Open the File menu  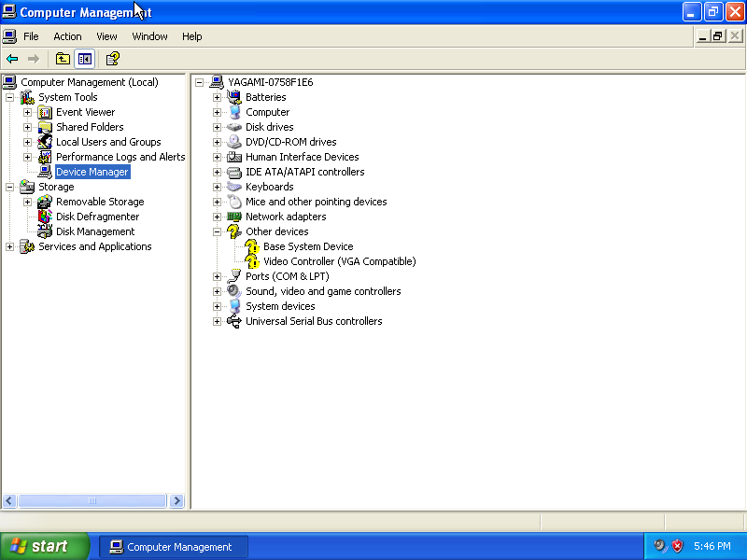coord(31,36)
